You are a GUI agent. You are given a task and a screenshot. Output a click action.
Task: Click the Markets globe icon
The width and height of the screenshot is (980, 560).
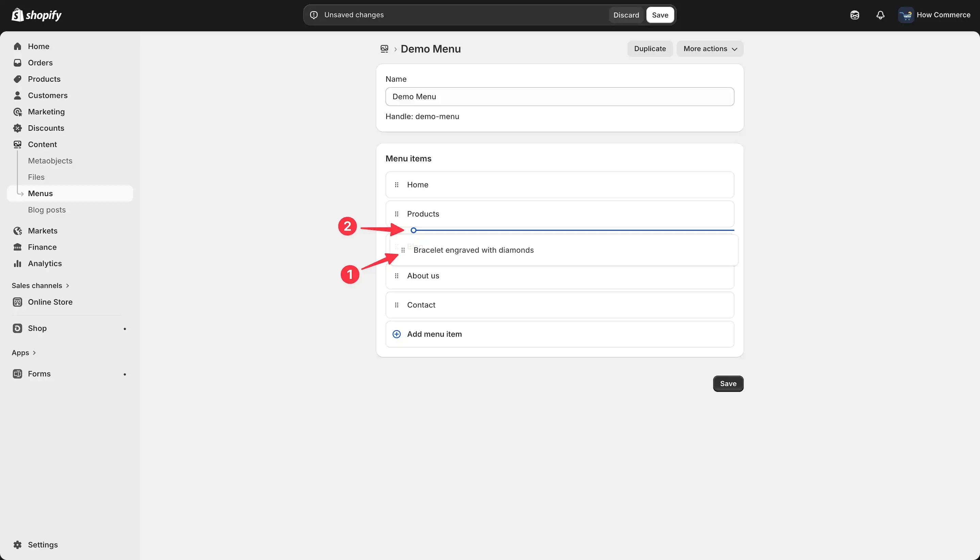tap(17, 231)
